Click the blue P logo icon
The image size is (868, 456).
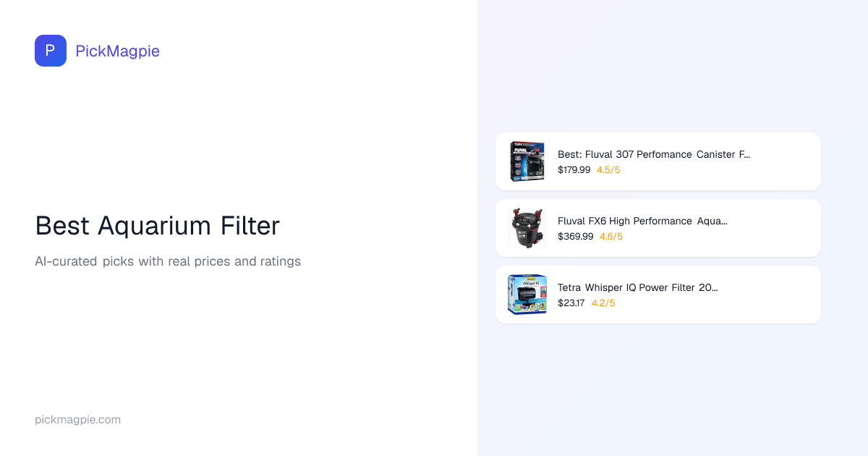pos(51,51)
